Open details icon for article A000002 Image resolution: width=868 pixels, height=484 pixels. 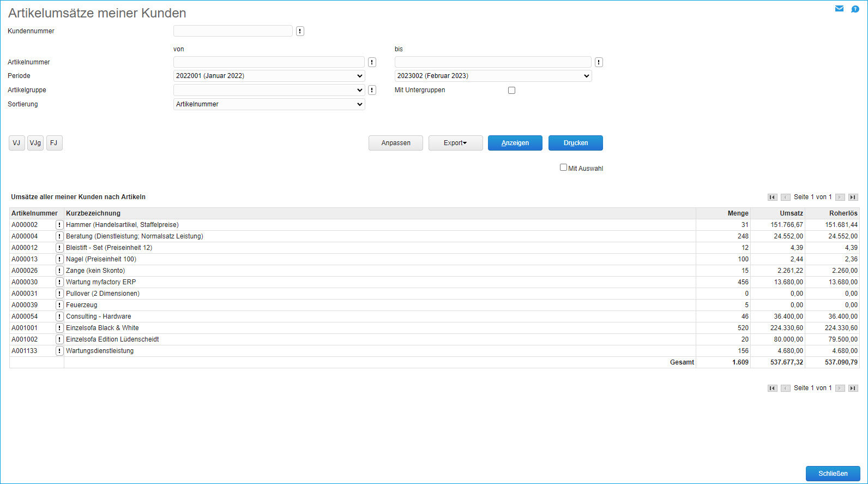click(x=59, y=225)
